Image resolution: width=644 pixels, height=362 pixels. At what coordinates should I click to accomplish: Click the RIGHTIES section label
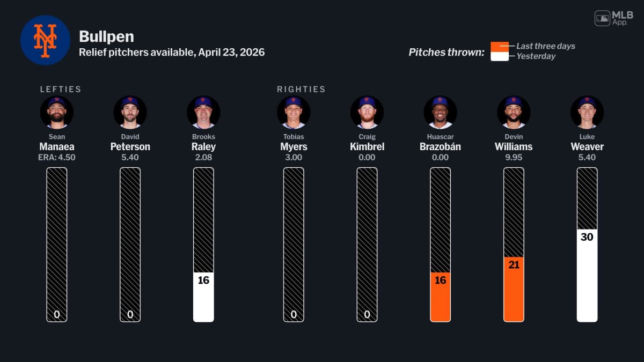[x=301, y=90]
